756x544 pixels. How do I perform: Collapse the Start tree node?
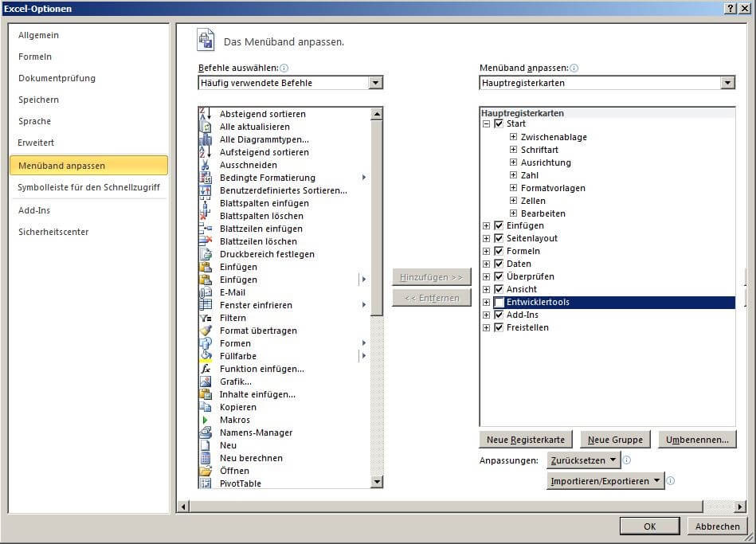click(x=487, y=124)
